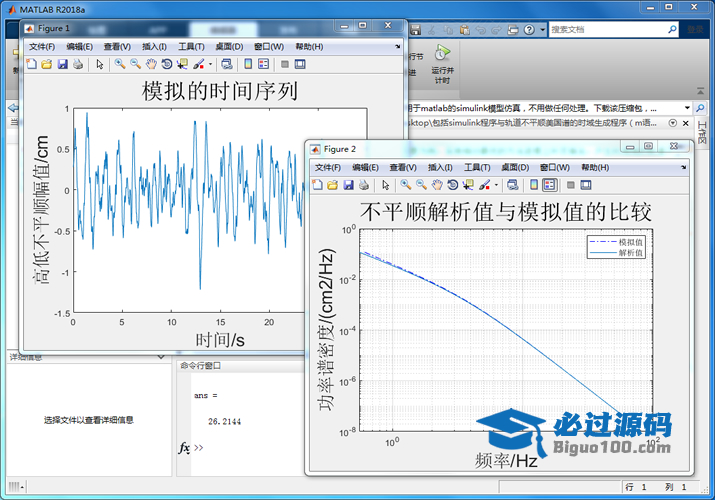Viewport: 715px width, 500px height.
Task: Insert Colorbar icon in Figure 2 toolbar
Action: coord(534,185)
